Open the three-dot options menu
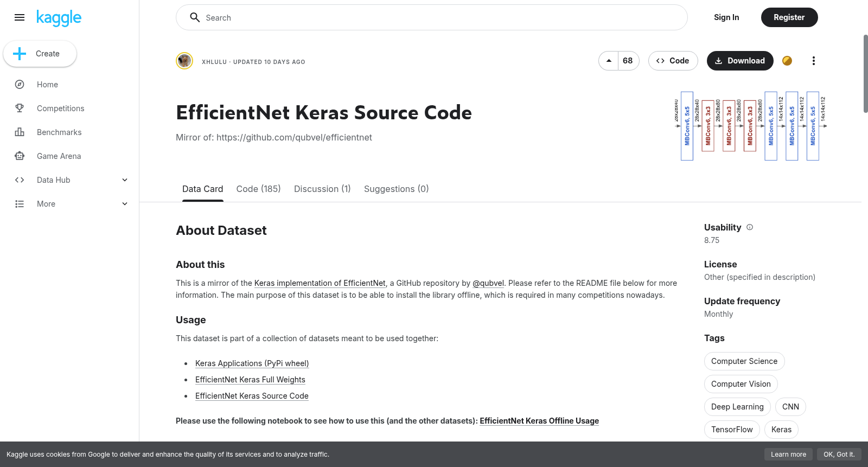868x467 pixels. coord(813,61)
